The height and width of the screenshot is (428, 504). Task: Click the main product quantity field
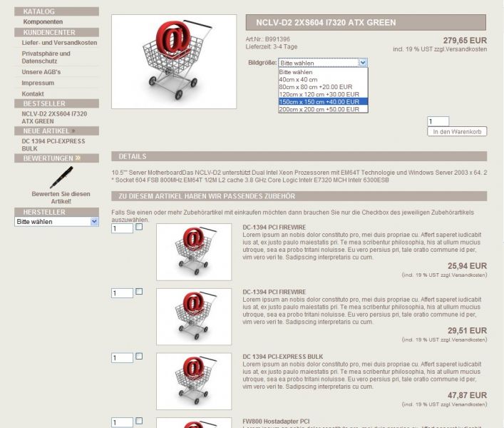pyautogui.click(x=438, y=121)
